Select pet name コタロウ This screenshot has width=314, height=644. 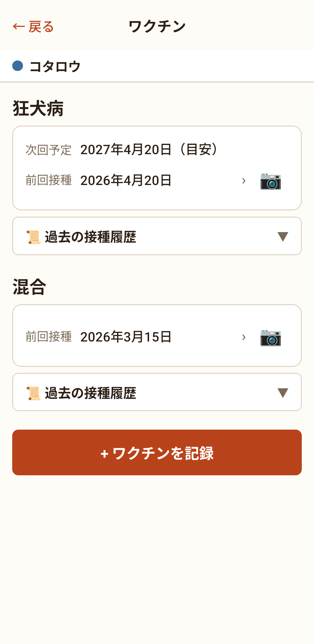pyautogui.click(x=55, y=66)
